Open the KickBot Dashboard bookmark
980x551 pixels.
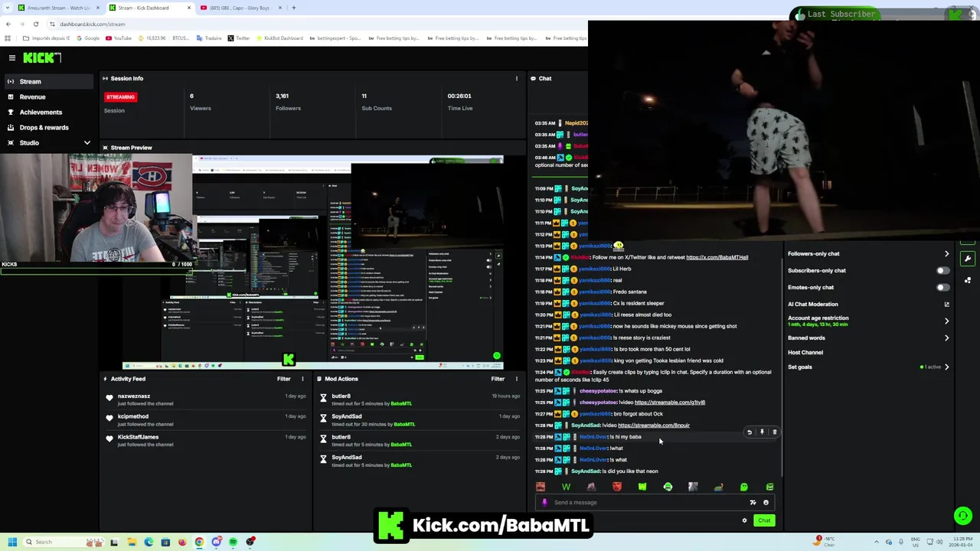(x=279, y=38)
